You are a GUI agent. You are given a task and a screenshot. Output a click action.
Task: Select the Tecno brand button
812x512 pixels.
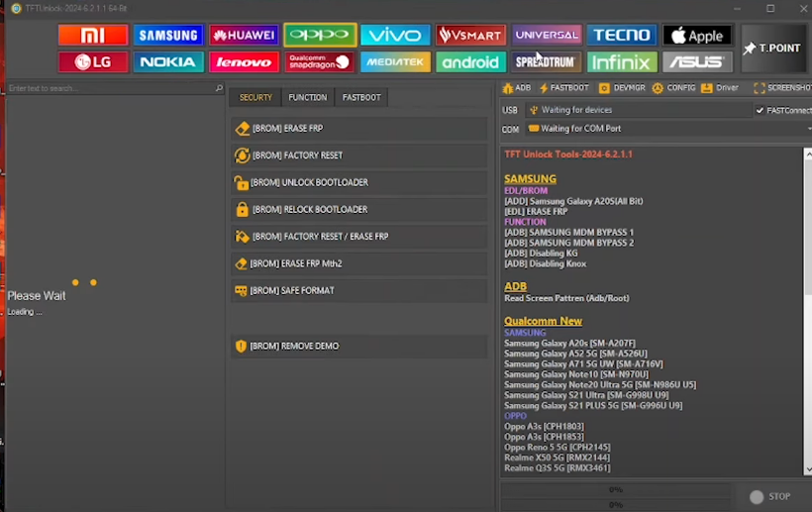622,36
